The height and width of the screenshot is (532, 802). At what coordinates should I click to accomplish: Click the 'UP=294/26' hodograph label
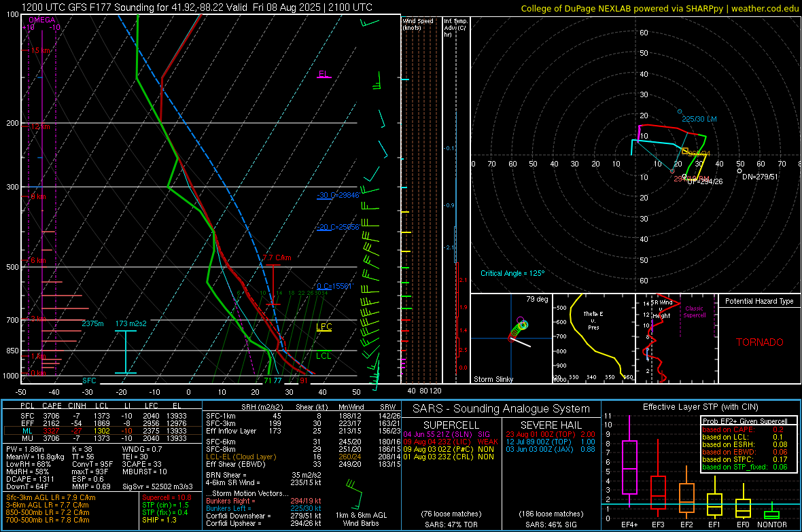tap(705, 181)
